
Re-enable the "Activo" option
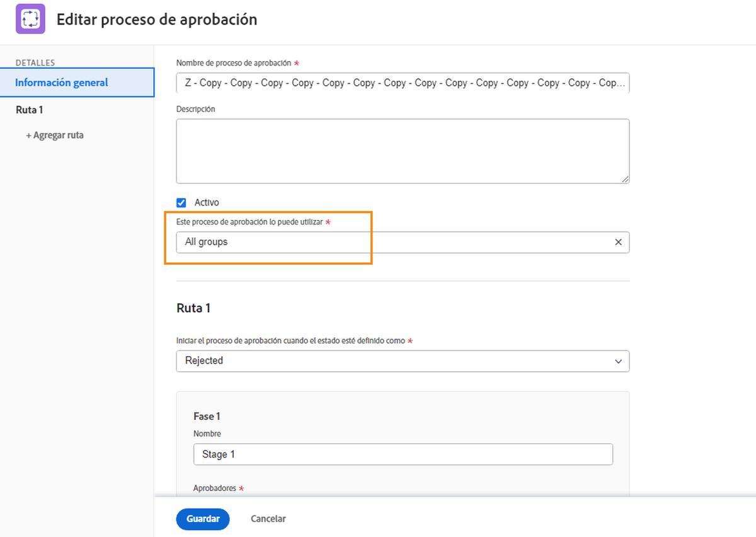181,202
